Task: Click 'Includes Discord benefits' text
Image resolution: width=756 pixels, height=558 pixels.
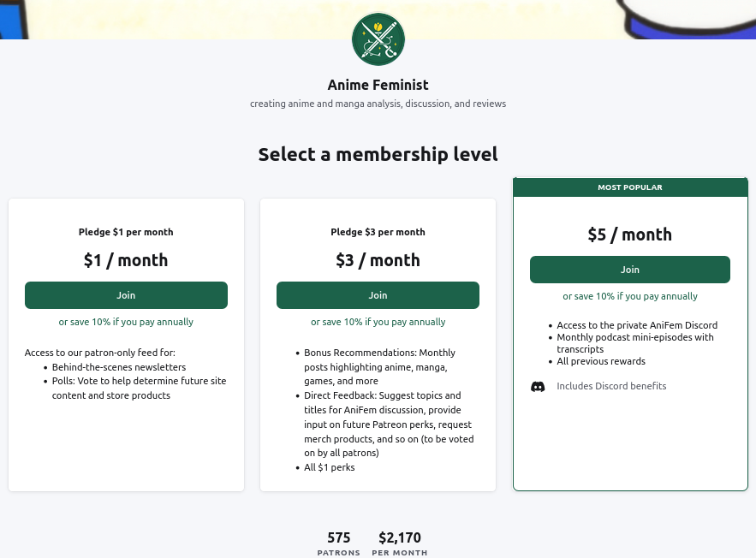Action: [611, 386]
